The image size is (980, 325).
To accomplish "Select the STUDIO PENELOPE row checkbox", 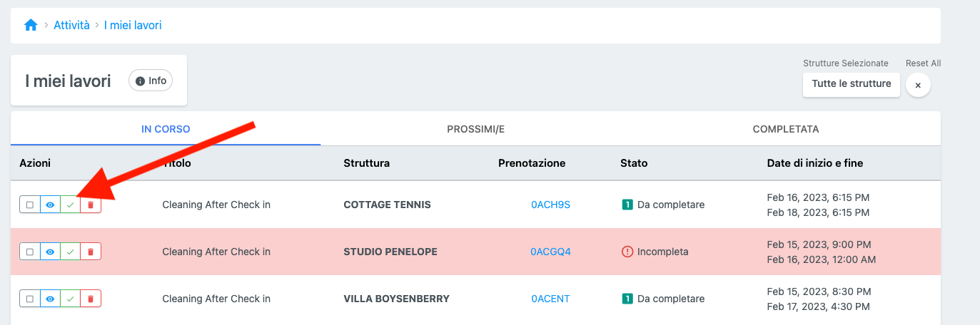I will click(30, 252).
